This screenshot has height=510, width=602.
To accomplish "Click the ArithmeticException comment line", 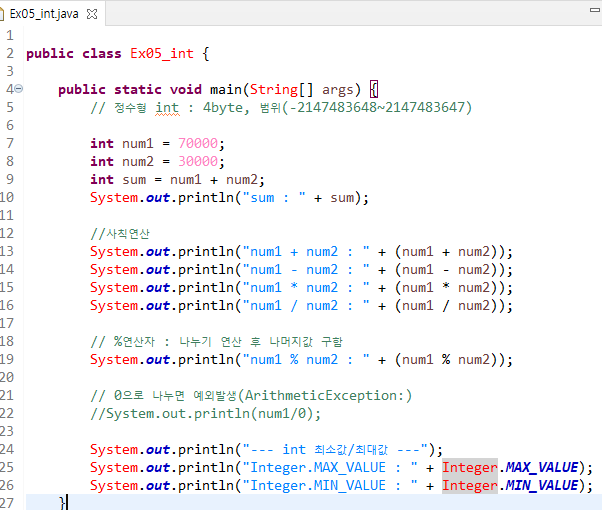I will 251,395.
